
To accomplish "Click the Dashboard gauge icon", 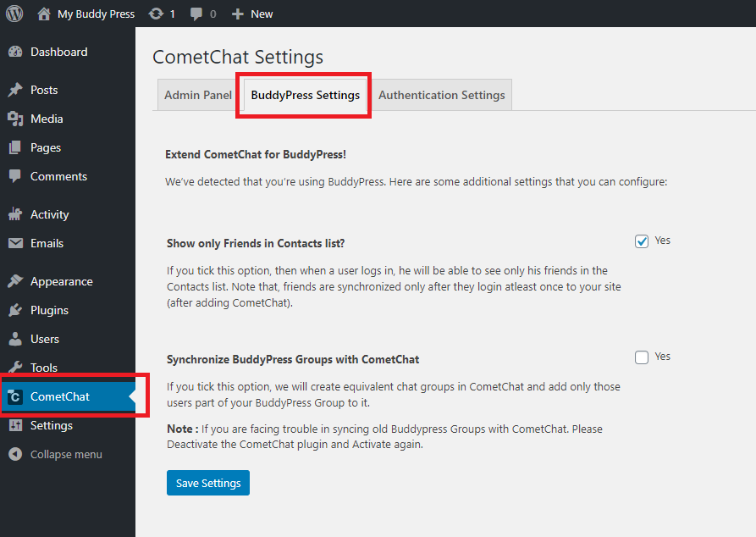I will point(15,52).
